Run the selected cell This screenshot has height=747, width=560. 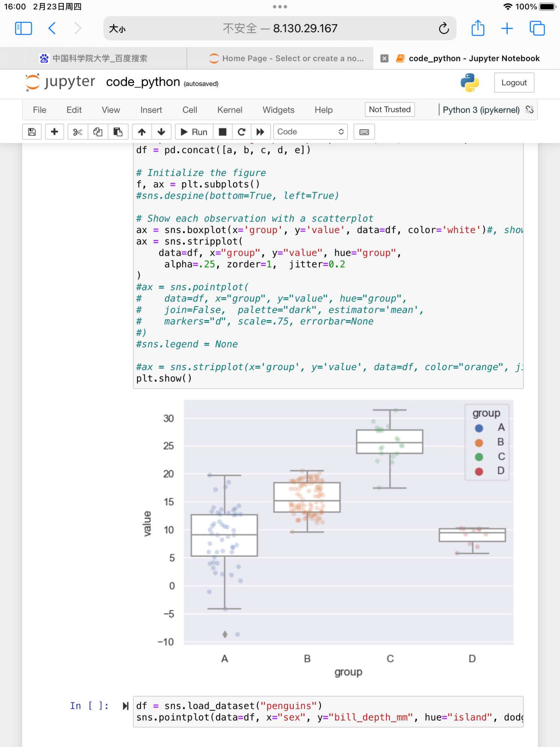[x=194, y=132]
